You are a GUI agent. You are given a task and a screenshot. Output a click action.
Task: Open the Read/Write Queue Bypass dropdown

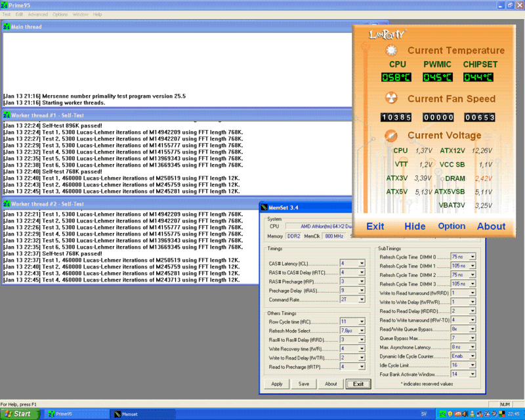(472, 329)
